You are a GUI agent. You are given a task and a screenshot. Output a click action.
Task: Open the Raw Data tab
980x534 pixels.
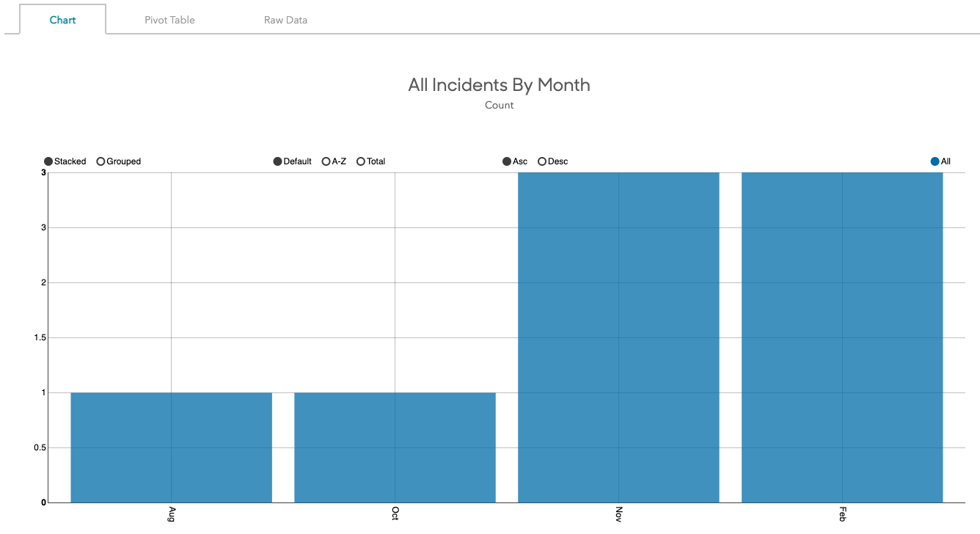[285, 20]
